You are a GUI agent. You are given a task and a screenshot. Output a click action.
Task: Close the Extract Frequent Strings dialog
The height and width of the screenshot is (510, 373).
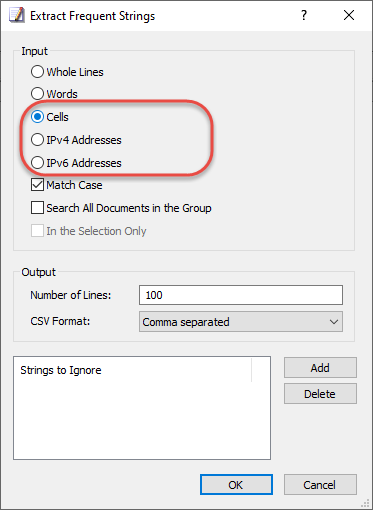(349, 15)
